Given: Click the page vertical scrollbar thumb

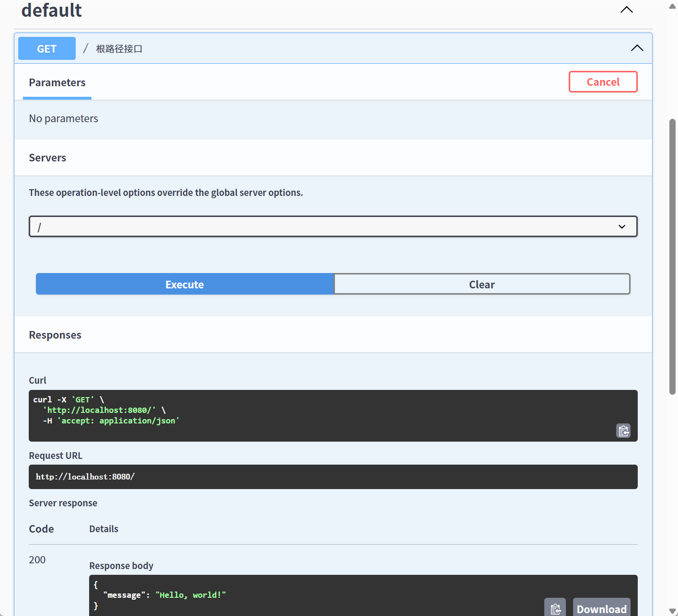Looking at the screenshot, I should pos(672,256).
